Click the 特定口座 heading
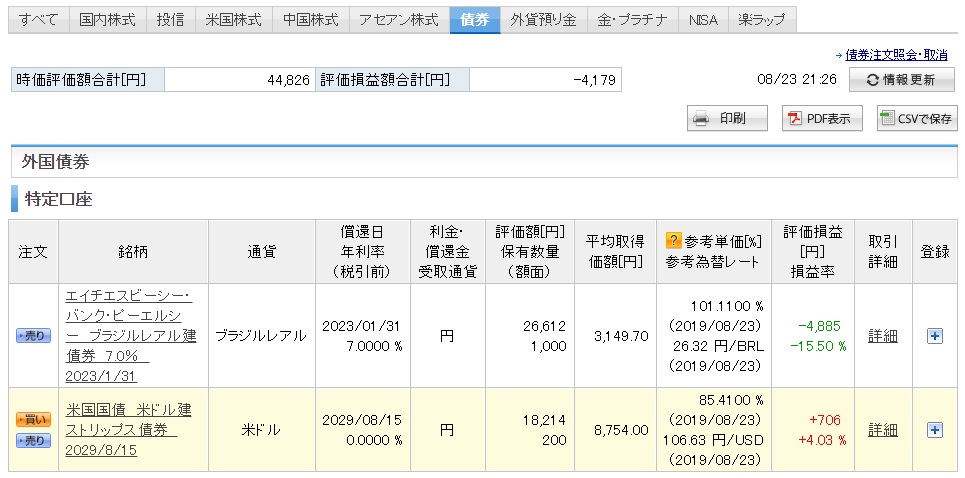Viewport: 965px width, 478px height. point(58,199)
